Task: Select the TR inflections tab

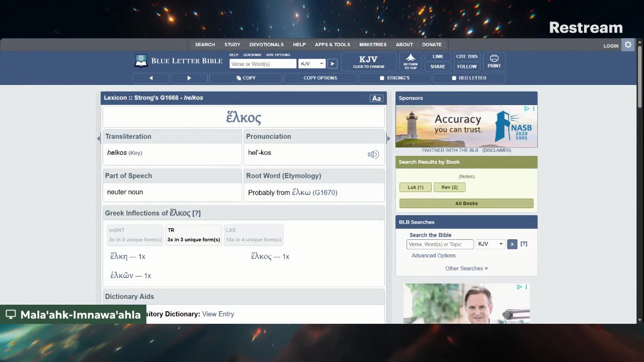Action: tap(194, 235)
